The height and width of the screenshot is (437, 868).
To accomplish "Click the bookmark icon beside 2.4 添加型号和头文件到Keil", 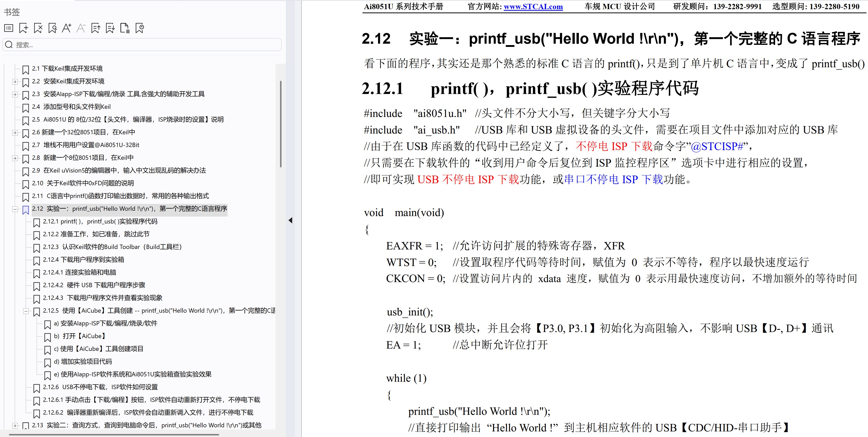I will coord(26,108).
